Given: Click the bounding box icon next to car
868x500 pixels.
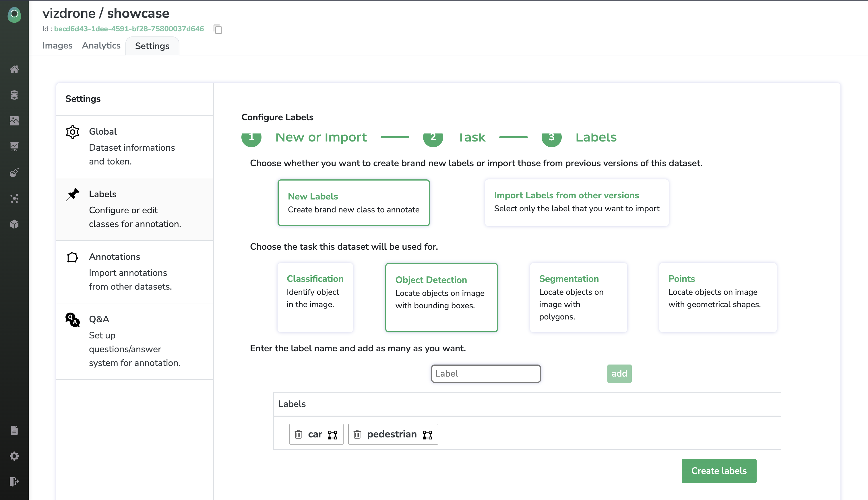Looking at the screenshot, I should click(332, 435).
